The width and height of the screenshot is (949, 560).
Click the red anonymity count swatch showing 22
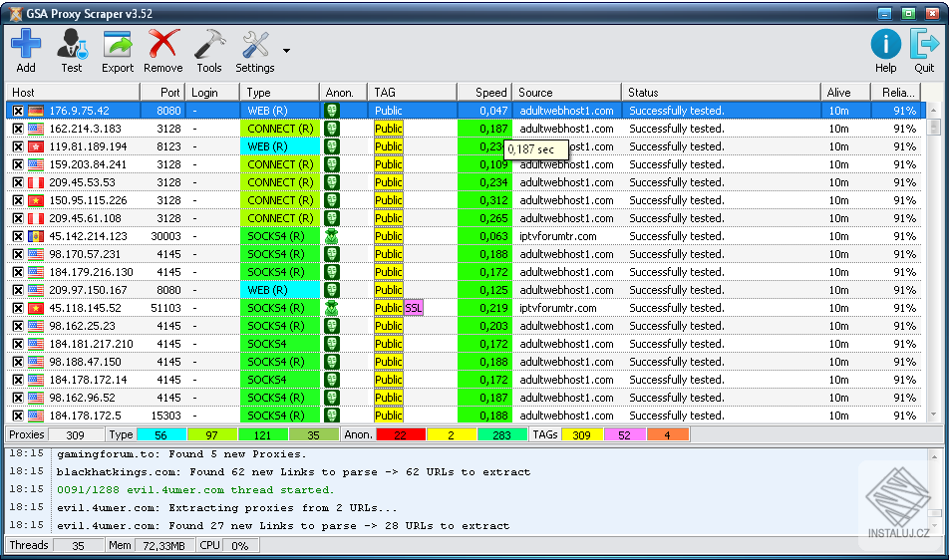(400, 434)
